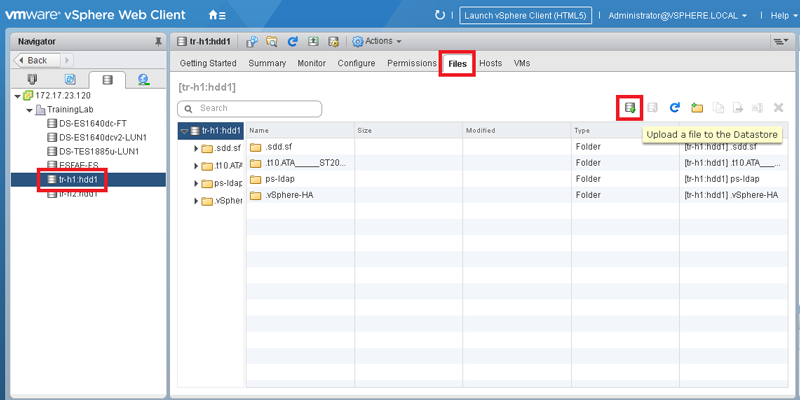Select DS-ES1640dc-FT datastore in Navigator
Image resolution: width=800 pixels, height=400 pixels.
(x=87, y=123)
